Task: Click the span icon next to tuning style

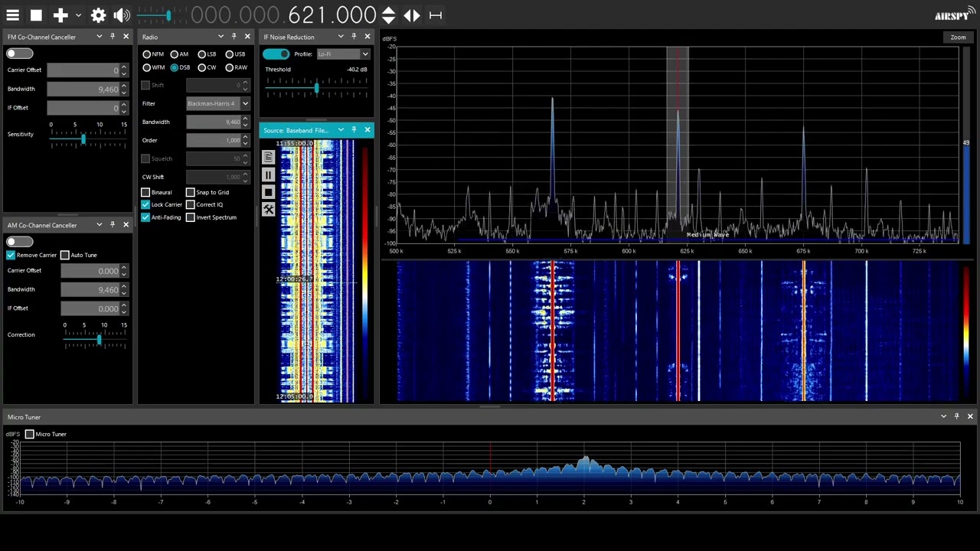Action: click(436, 15)
